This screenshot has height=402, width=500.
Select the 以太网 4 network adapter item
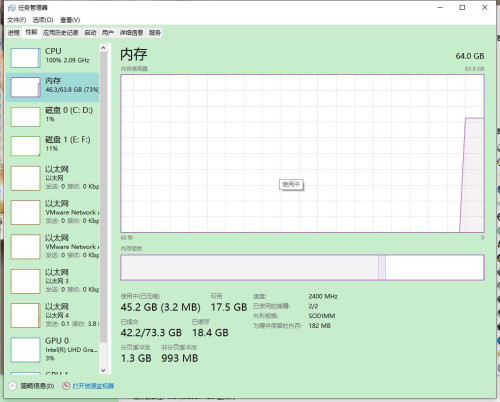[x=53, y=315]
